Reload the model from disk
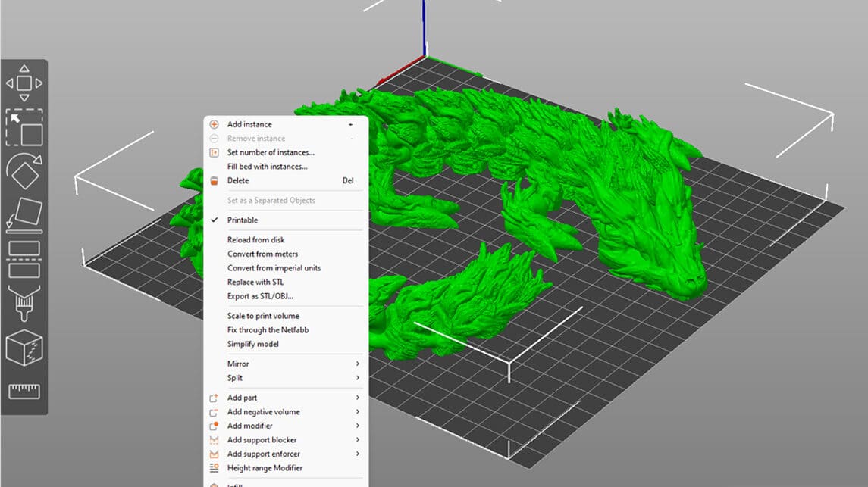This screenshot has height=487, width=868. [x=286, y=240]
